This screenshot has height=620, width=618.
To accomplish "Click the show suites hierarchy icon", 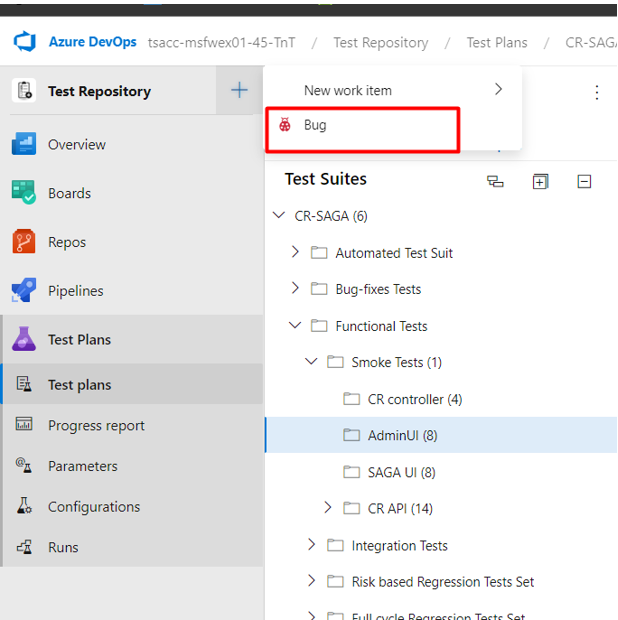I will tap(495, 182).
